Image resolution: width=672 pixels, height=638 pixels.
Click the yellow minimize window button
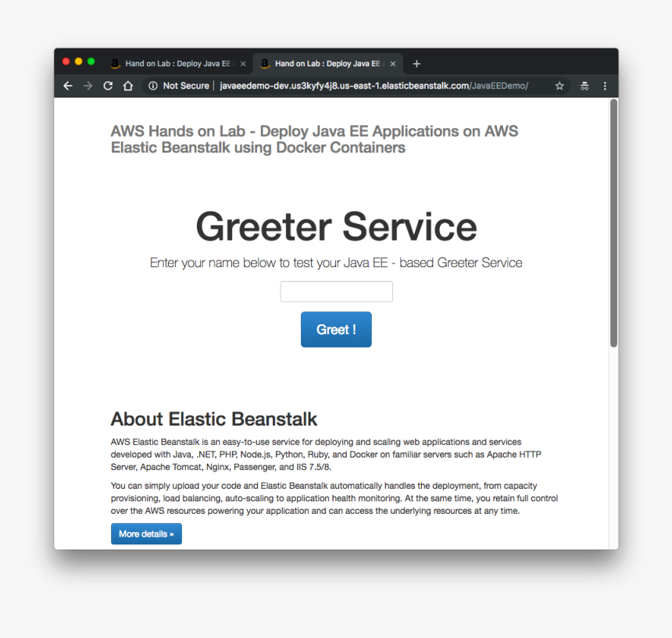(x=78, y=61)
